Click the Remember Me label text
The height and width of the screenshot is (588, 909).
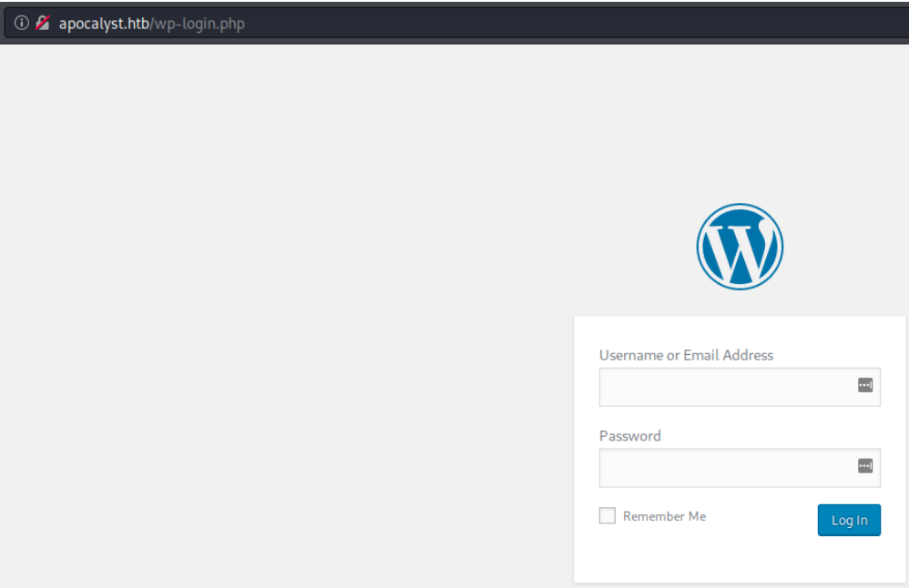(x=664, y=516)
